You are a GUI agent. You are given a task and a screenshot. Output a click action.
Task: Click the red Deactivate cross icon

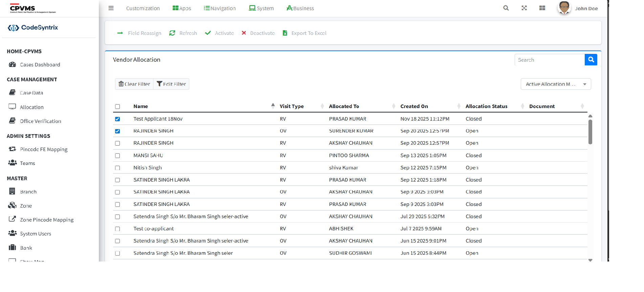click(x=244, y=33)
